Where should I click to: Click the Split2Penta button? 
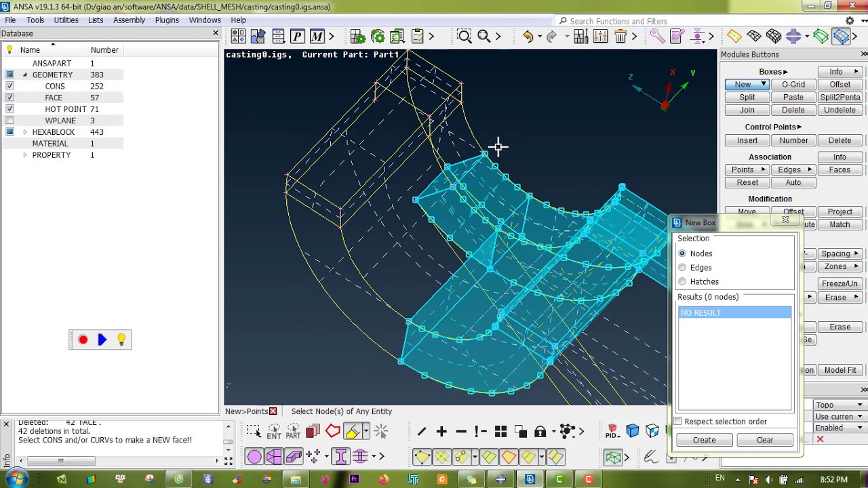click(x=840, y=97)
